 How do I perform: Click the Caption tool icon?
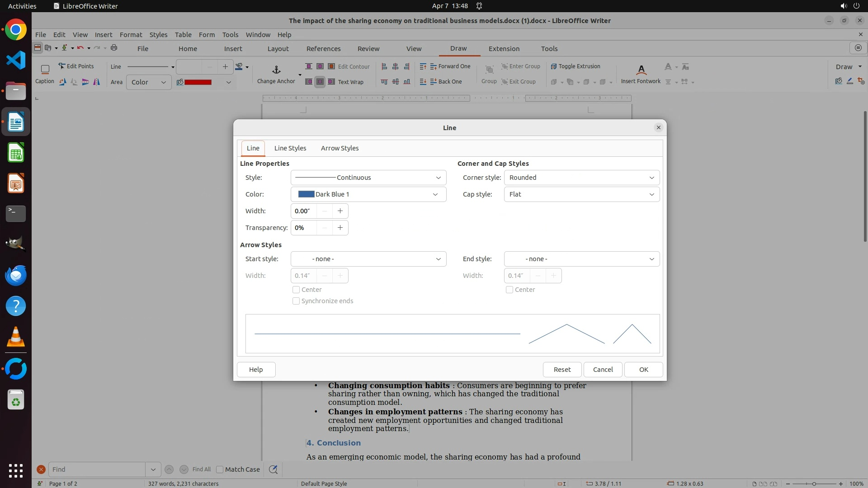point(45,70)
